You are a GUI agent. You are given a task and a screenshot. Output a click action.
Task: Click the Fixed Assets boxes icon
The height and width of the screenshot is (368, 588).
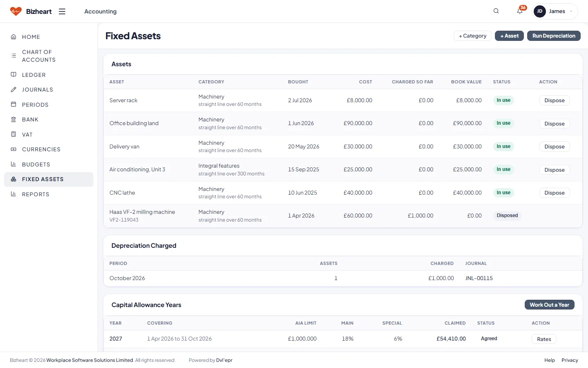point(13,179)
